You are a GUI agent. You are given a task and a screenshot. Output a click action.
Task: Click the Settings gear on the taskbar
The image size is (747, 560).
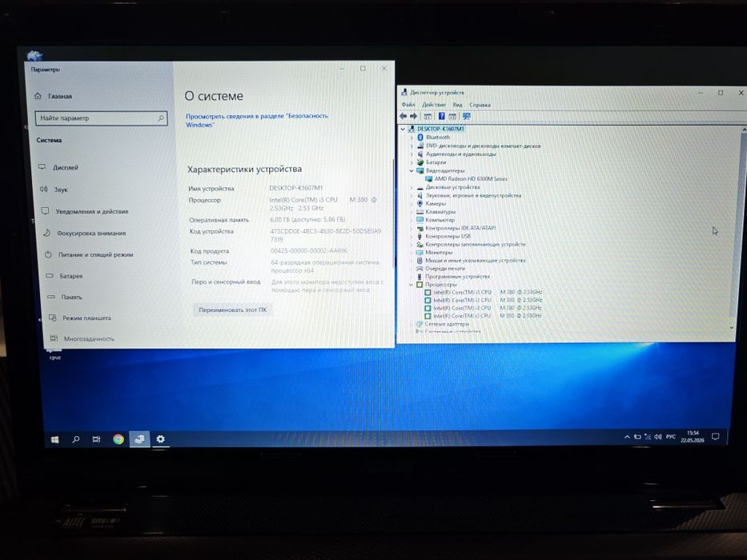pyautogui.click(x=161, y=439)
